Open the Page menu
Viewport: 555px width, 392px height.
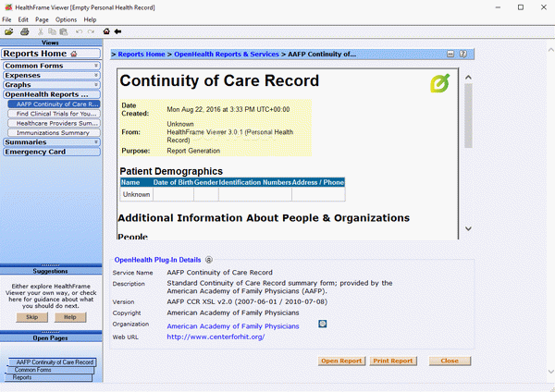pyautogui.click(x=42, y=19)
